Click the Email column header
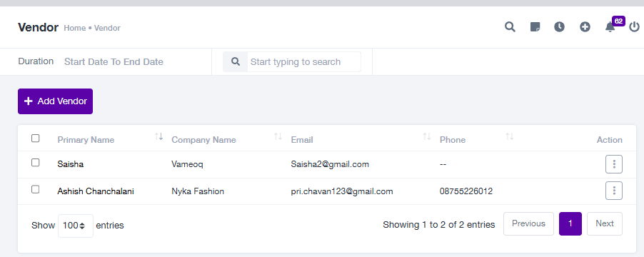The height and width of the screenshot is (257, 644). [302, 140]
